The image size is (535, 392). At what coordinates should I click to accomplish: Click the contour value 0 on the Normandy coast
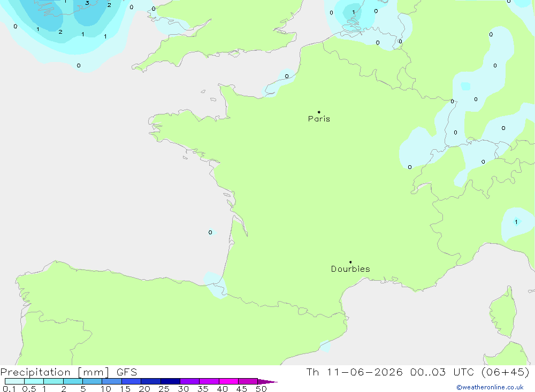tap(287, 76)
